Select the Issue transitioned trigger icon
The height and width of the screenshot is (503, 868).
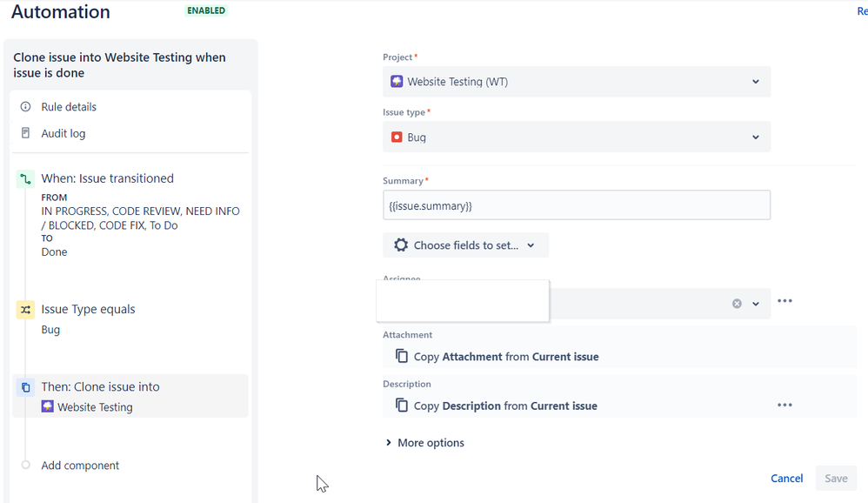(25, 178)
